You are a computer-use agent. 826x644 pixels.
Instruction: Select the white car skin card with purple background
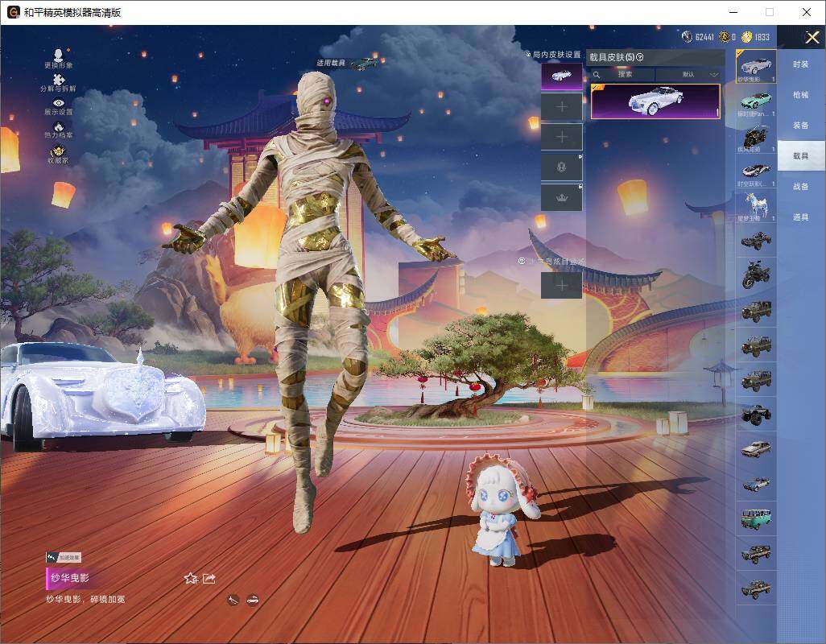coord(655,101)
